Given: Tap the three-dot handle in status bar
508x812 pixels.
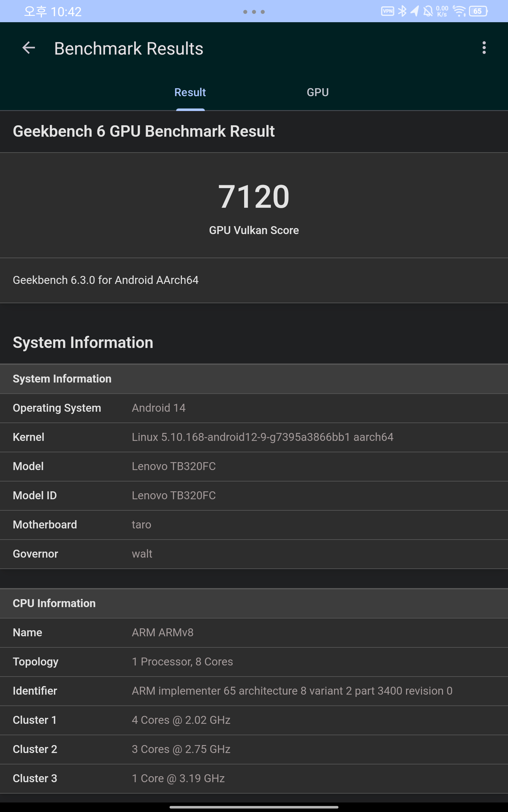Looking at the screenshot, I should [x=254, y=12].
